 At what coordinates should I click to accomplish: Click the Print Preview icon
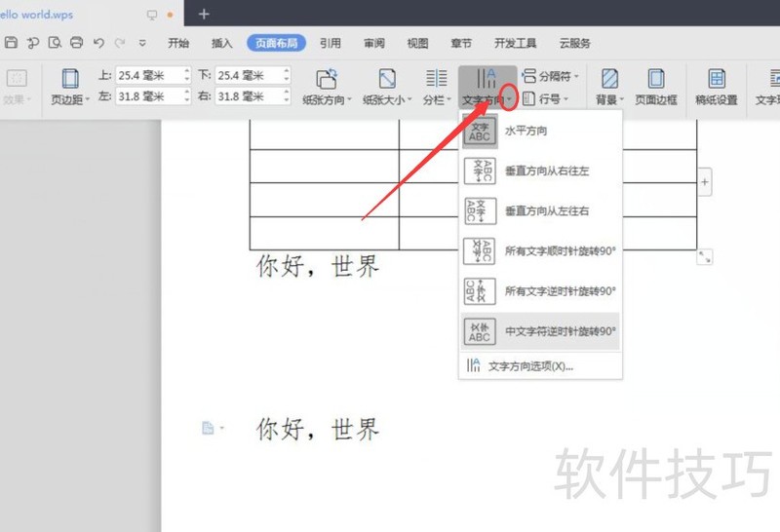pos(55,43)
